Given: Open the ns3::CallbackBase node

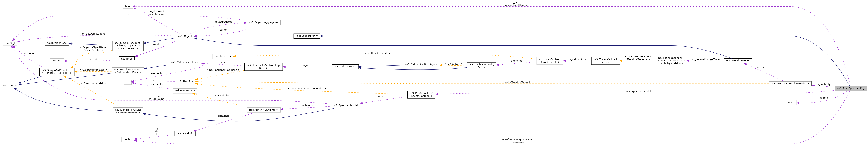Looking at the screenshot, I should click(345, 67).
